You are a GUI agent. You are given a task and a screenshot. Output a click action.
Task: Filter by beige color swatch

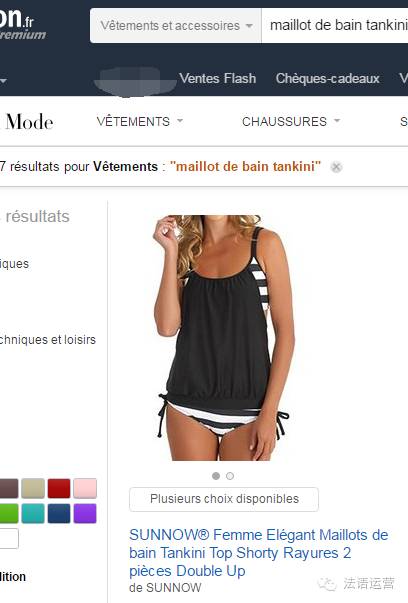(x=33, y=488)
